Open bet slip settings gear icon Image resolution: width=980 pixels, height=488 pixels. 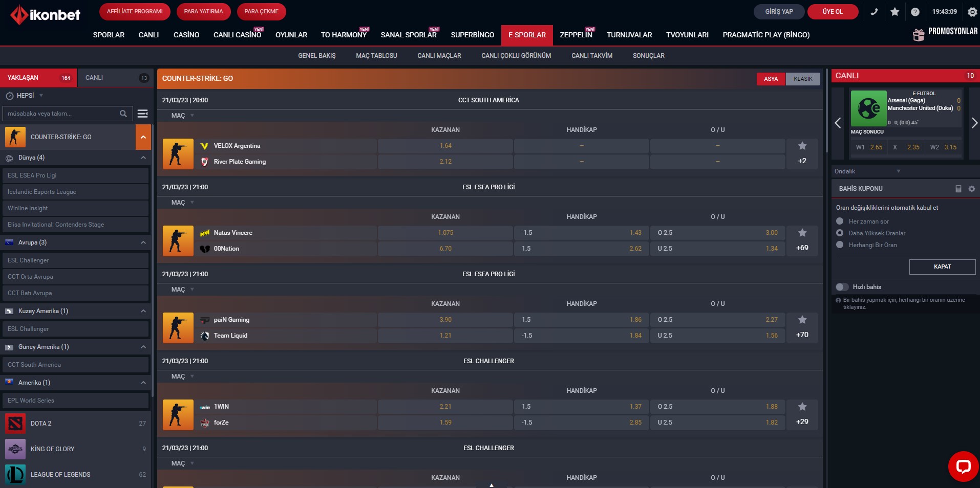pyautogui.click(x=971, y=189)
